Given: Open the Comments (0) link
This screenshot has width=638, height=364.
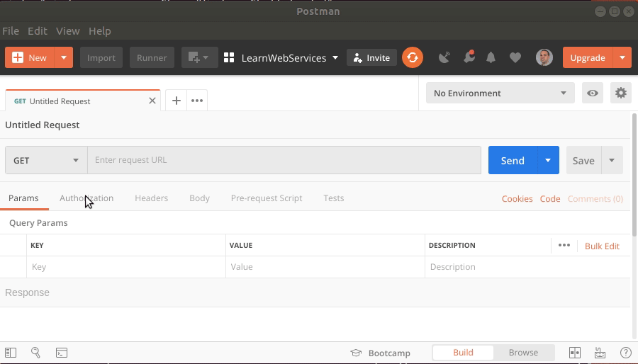Looking at the screenshot, I should click(x=595, y=199).
